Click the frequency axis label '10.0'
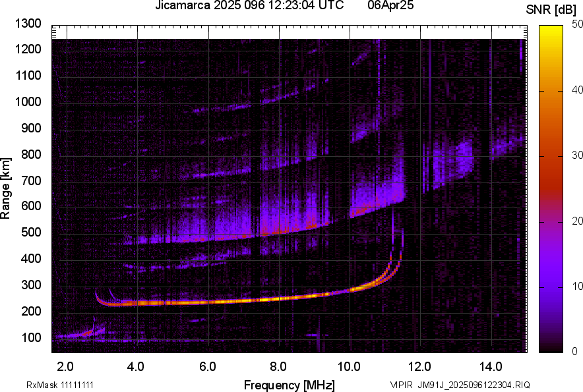Screen dimensions: 583x392 pyautogui.click(x=349, y=367)
